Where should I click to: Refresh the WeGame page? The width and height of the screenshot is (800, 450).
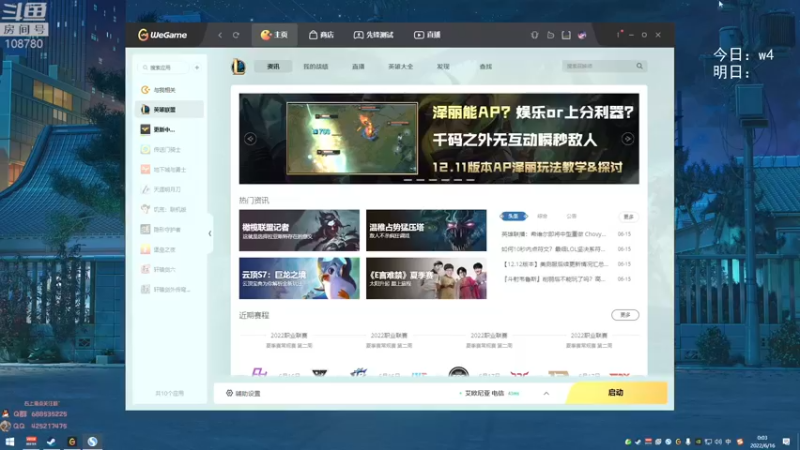point(236,35)
